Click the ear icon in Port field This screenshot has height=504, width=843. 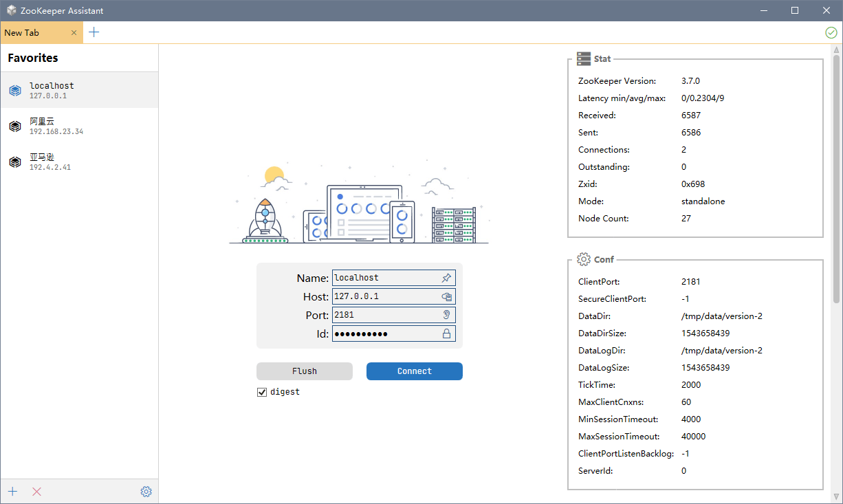tap(446, 315)
